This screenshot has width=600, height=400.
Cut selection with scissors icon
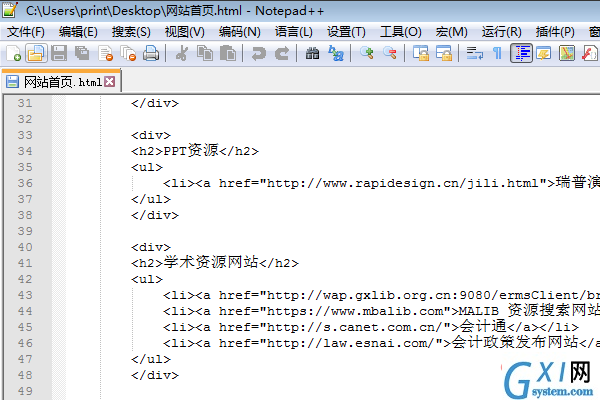(x=182, y=53)
